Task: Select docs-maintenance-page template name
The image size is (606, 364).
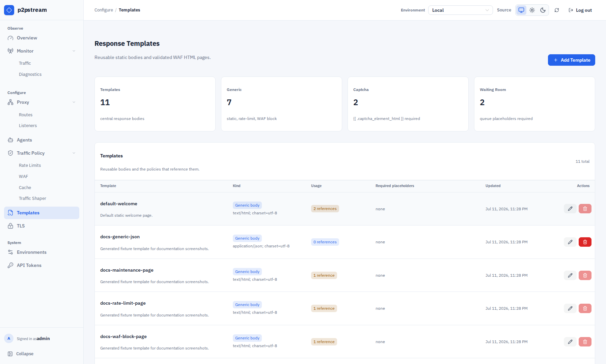Action: click(x=127, y=270)
